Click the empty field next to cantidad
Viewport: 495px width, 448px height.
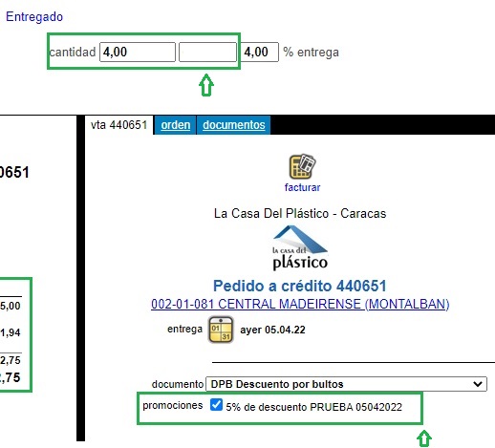tap(207, 52)
